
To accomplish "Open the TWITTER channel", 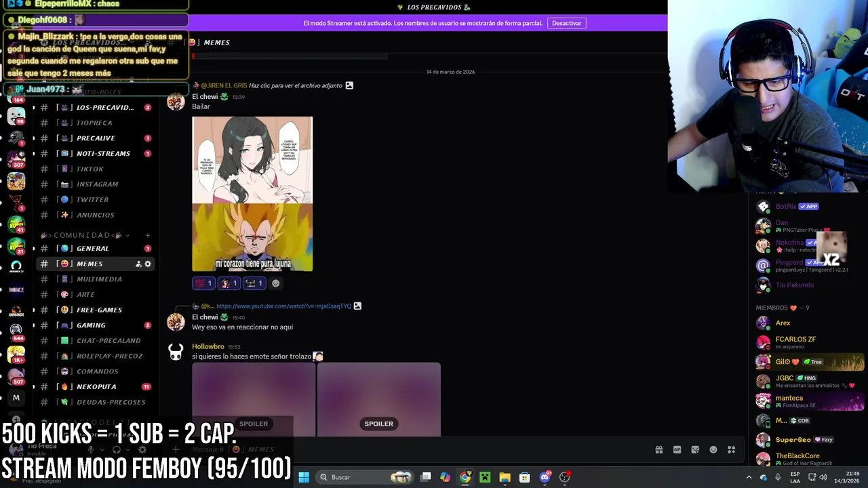I will point(96,199).
